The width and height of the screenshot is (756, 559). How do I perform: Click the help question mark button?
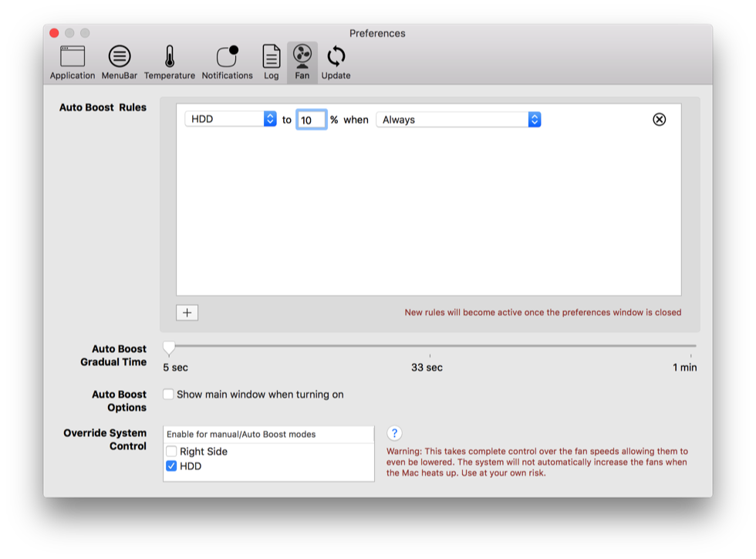(x=394, y=433)
